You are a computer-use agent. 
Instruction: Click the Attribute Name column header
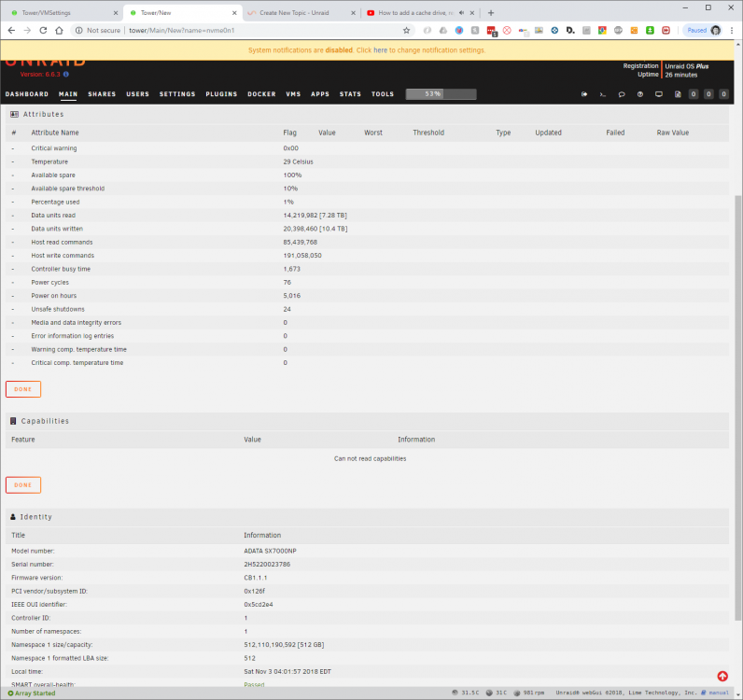point(55,133)
